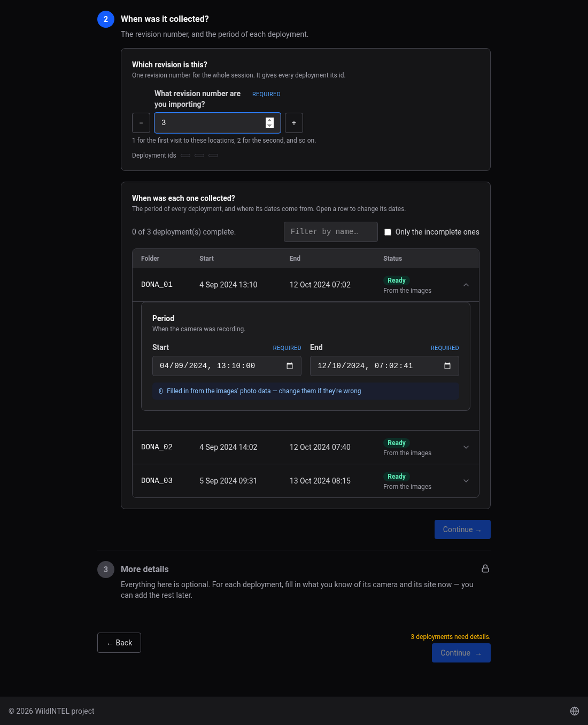Click the first Deployment ids placeholder pill
Screen dimensions: 588x725
[x=185, y=155]
